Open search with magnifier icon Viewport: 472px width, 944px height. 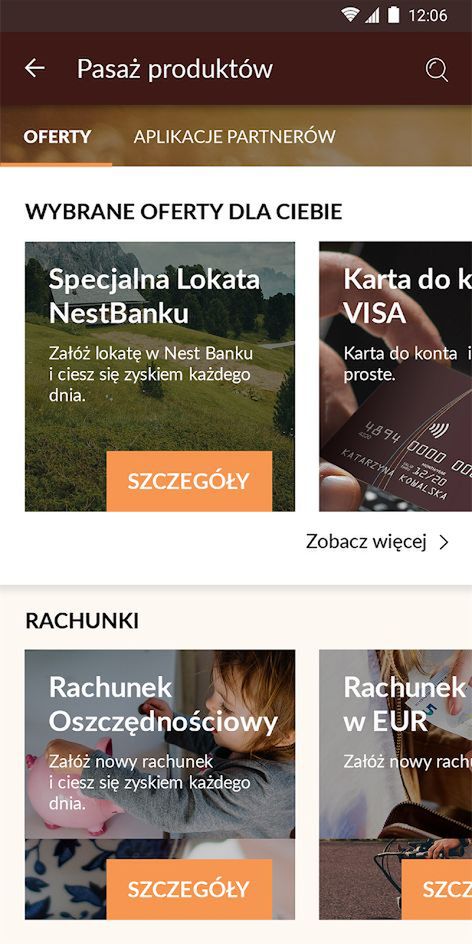(x=436, y=70)
